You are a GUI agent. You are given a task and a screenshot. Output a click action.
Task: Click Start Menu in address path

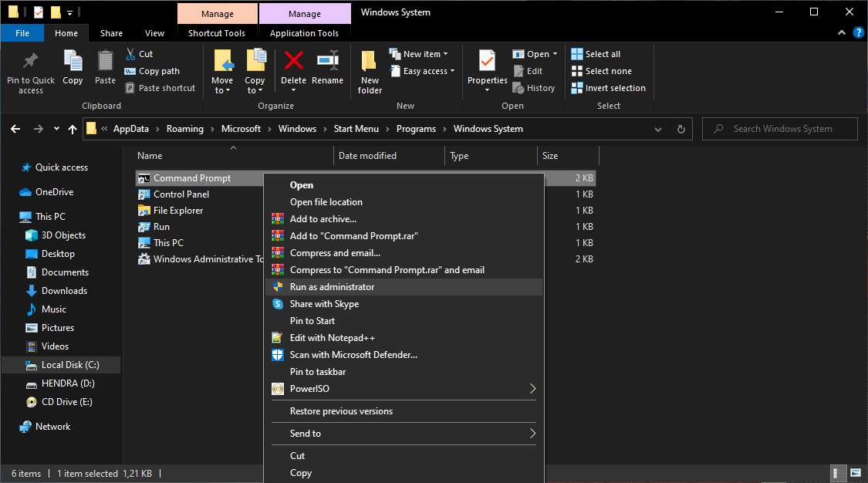356,129
